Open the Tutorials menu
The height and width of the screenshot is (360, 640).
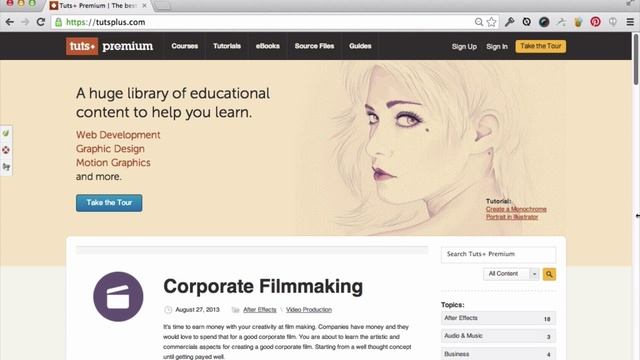pyautogui.click(x=227, y=46)
